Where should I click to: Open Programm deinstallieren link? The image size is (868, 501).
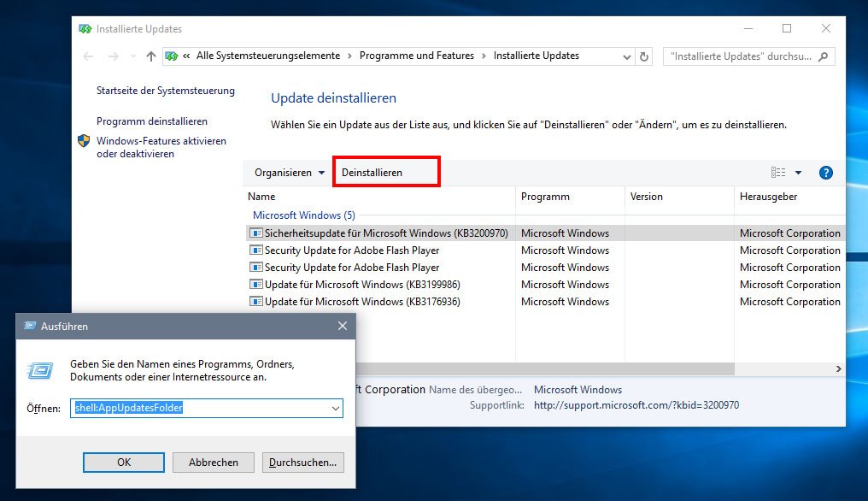(x=152, y=121)
